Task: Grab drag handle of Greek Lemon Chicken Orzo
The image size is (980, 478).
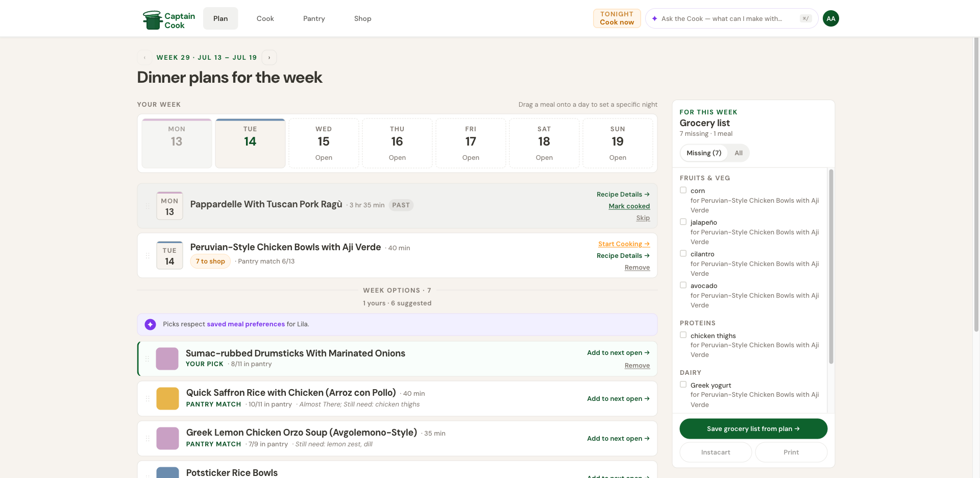Action: click(x=148, y=438)
